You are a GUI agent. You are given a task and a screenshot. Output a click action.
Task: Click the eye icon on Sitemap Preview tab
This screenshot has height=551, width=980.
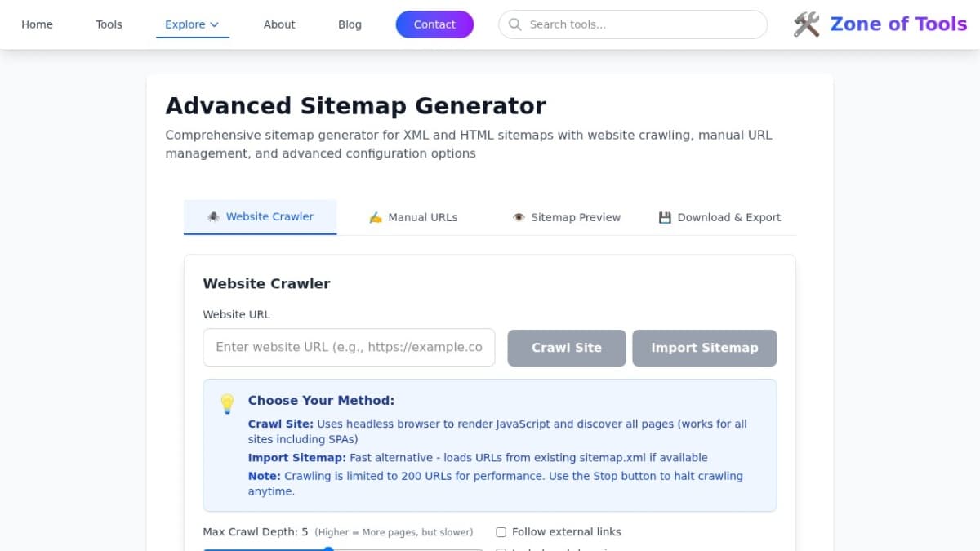point(518,217)
